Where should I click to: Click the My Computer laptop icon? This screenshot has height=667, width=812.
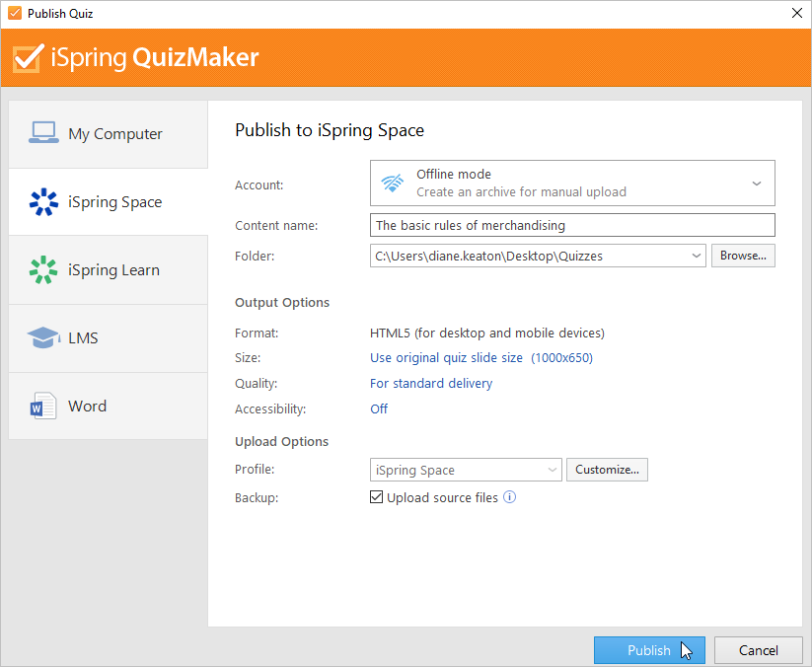point(43,133)
